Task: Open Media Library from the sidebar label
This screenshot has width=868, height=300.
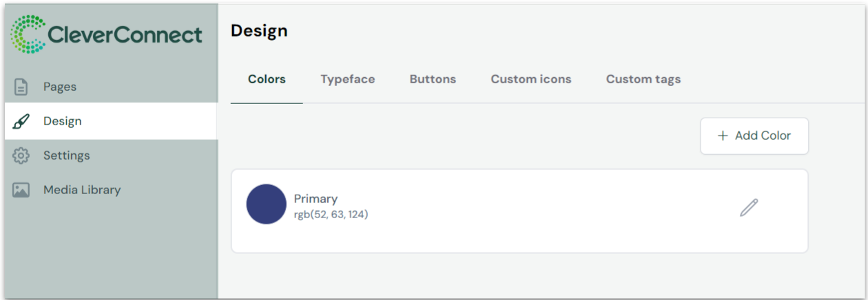Action: 82,190
